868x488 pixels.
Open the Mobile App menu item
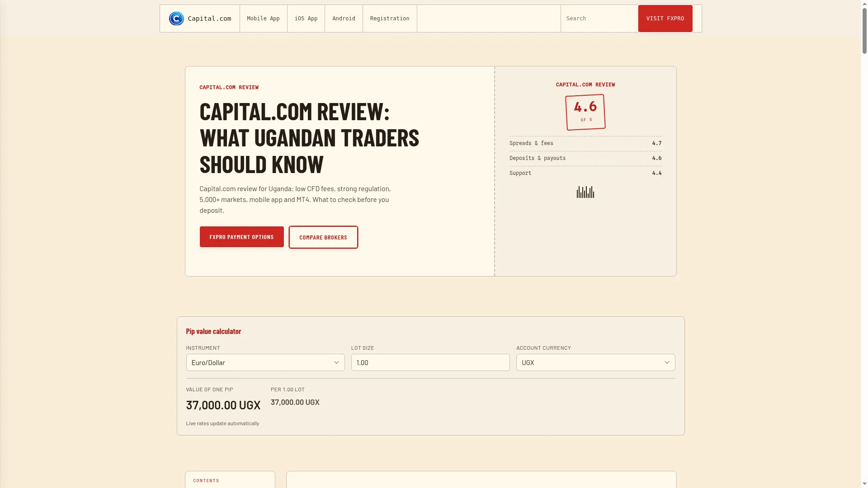point(263,19)
